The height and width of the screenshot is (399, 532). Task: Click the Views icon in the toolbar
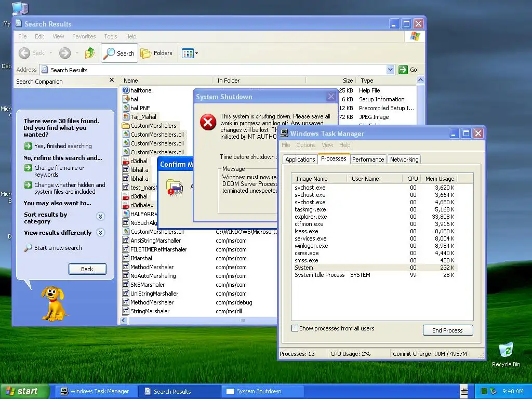(x=188, y=53)
